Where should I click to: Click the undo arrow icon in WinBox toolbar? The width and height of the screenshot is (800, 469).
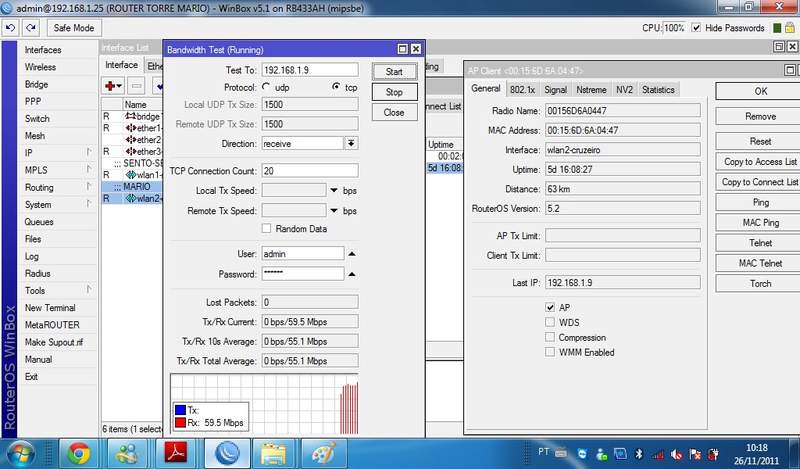(x=10, y=28)
